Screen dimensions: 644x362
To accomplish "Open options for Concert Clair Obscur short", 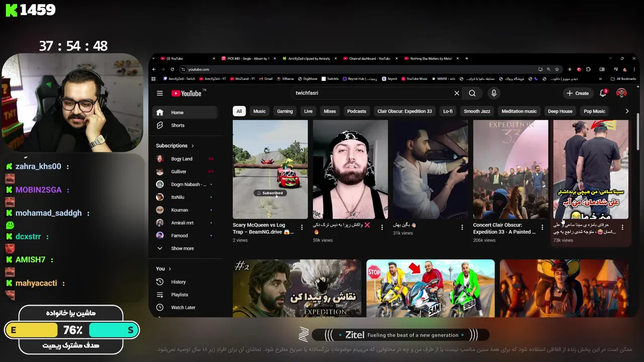I will (542, 227).
